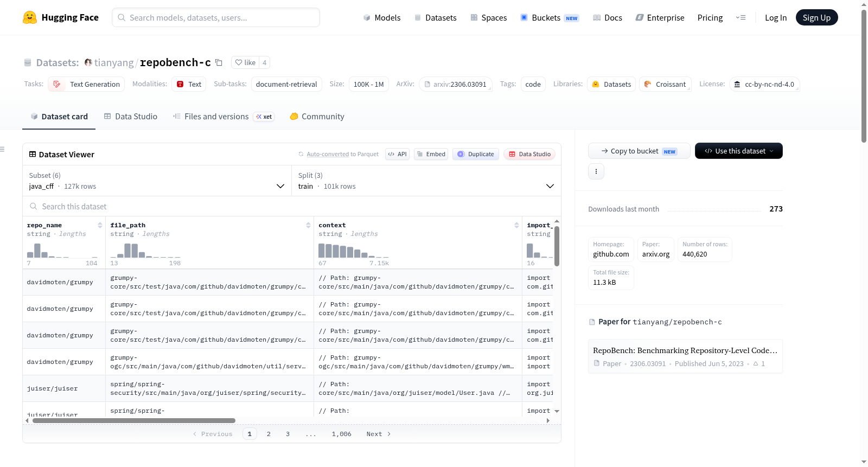Jump to page 1,006

[x=342, y=434]
